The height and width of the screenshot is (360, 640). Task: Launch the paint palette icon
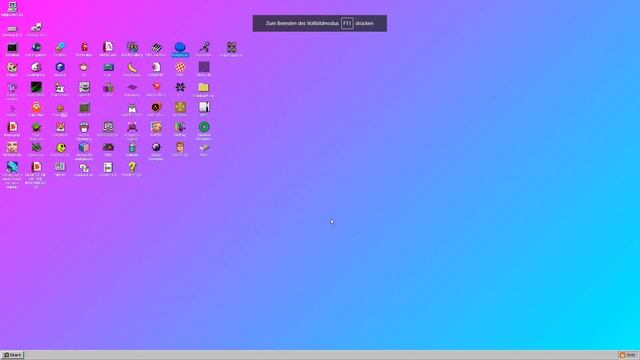(x=12, y=67)
